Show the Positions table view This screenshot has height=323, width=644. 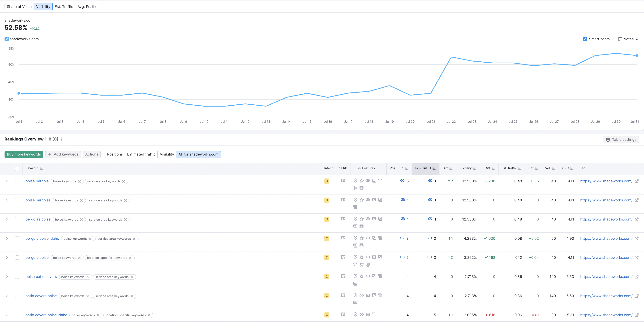(115, 154)
